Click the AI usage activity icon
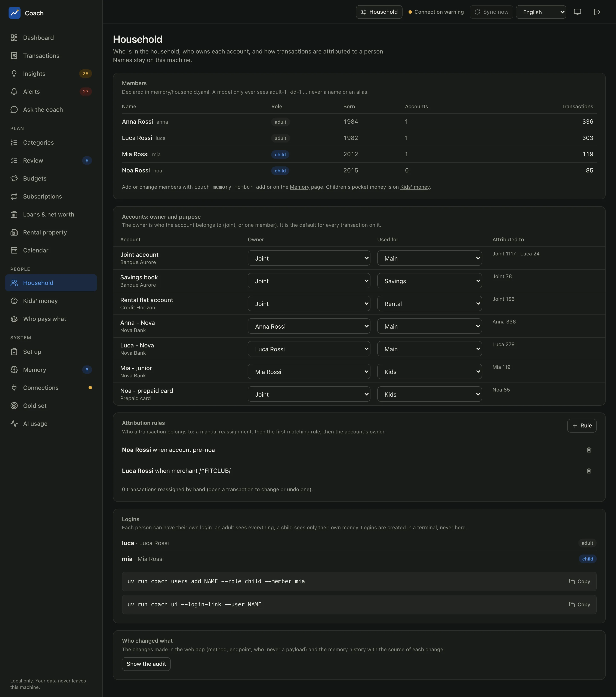This screenshot has width=616, height=697. tap(14, 424)
